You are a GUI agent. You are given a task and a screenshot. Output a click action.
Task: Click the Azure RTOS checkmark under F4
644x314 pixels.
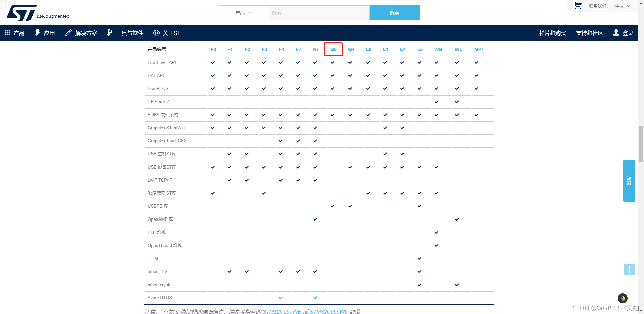coord(281,298)
